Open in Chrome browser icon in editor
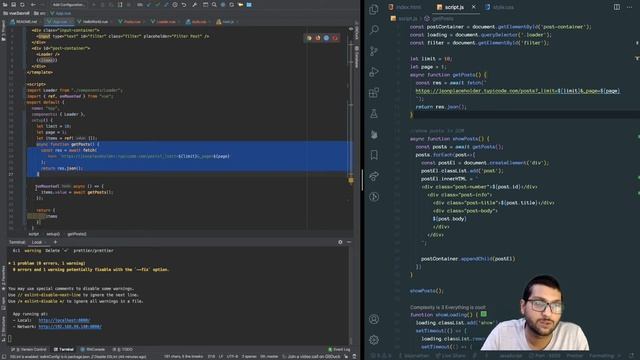 (309, 38)
